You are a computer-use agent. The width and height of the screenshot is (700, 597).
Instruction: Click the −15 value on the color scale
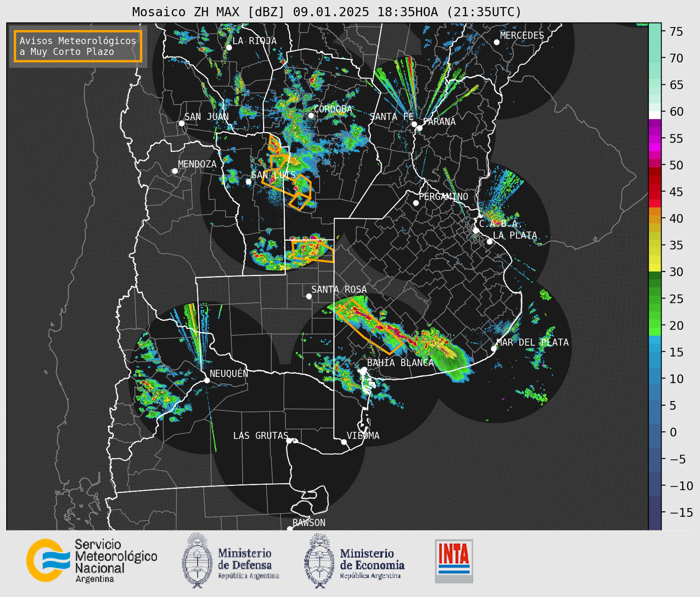pyautogui.click(x=680, y=512)
